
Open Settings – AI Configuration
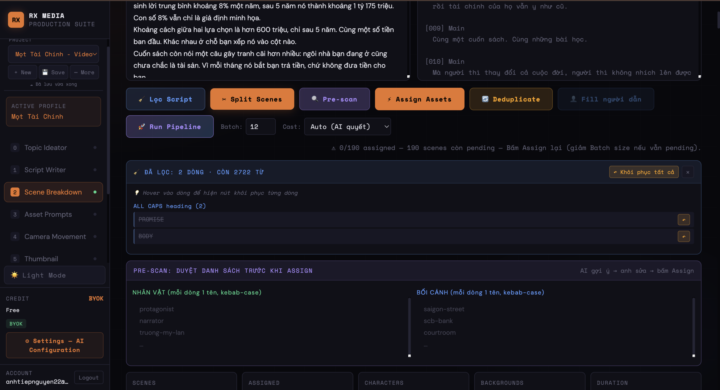coord(55,345)
